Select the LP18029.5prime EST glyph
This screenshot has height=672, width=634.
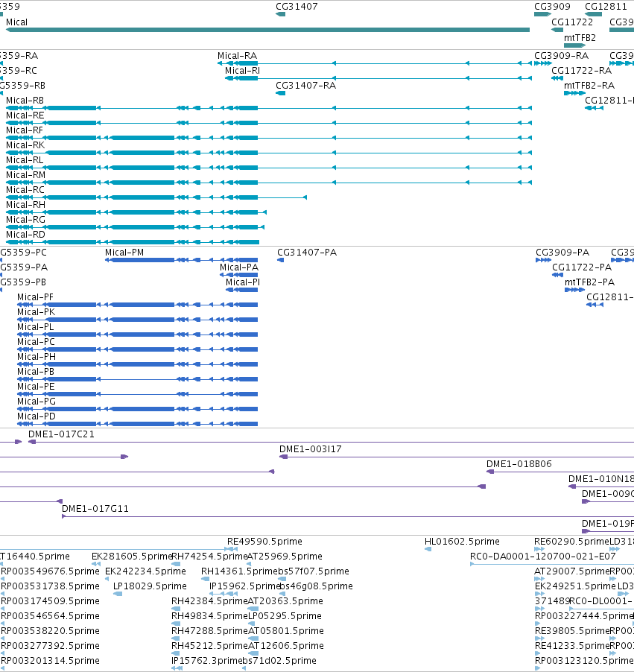point(118,594)
